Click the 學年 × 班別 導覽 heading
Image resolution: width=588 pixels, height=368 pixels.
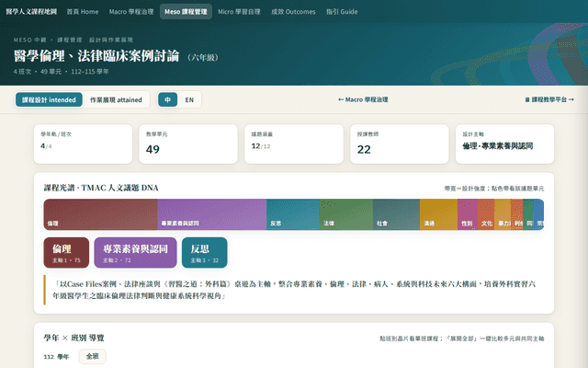point(73,338)
